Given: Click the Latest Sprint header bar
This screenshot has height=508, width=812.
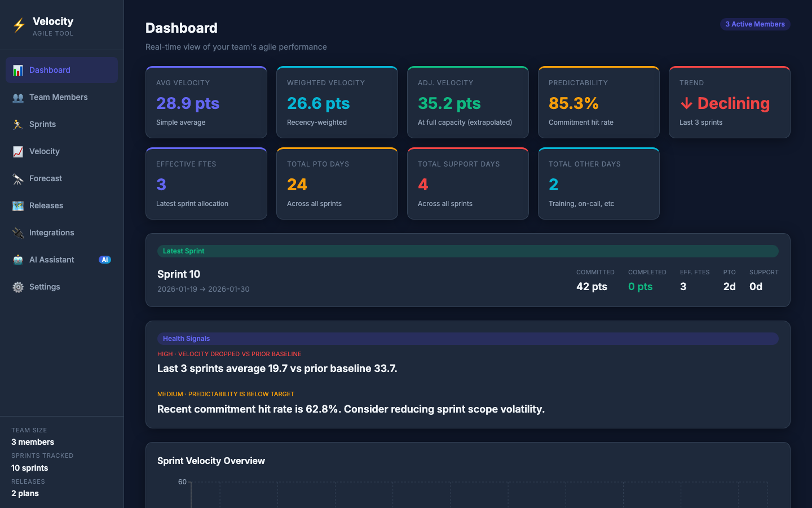Looking at the screenshot, I should tap(468, 251).
